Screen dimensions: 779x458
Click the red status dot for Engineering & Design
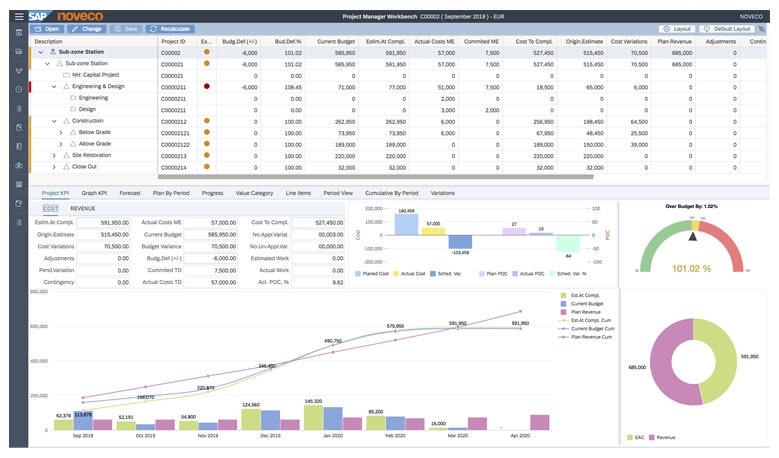coord(207,86)
